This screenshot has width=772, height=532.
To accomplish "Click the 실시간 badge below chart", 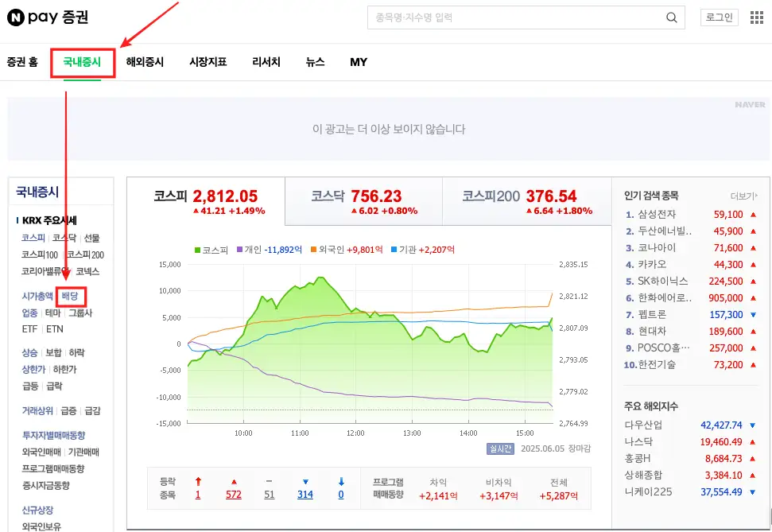I will click(x=500, y=449).
